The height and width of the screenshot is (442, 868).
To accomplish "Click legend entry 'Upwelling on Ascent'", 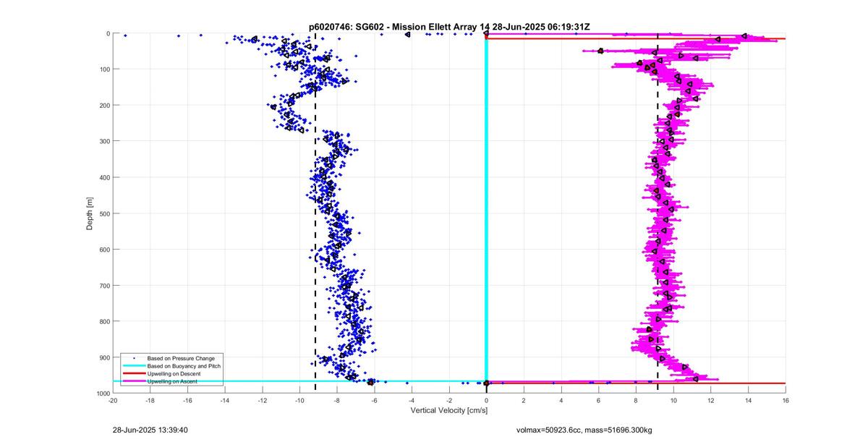I will click(x=172, y=381).
